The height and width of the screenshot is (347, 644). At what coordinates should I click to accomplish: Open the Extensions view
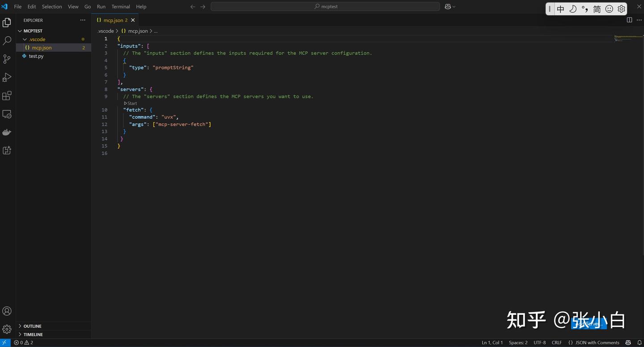7,96
